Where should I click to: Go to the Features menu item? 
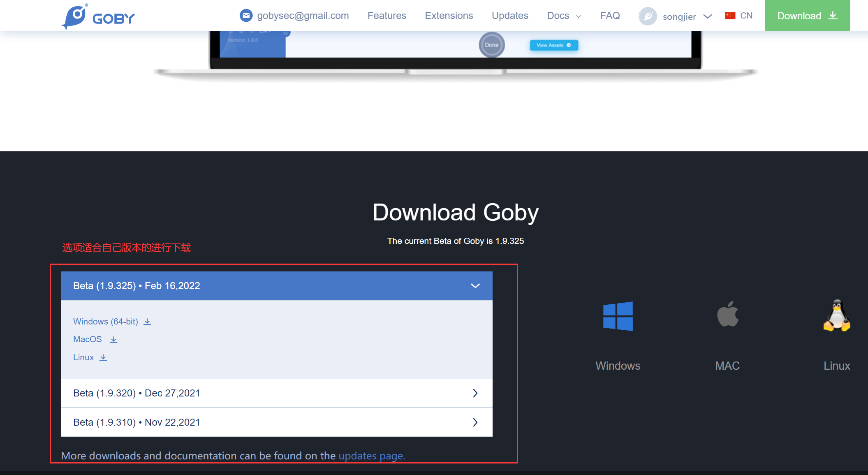387,16
